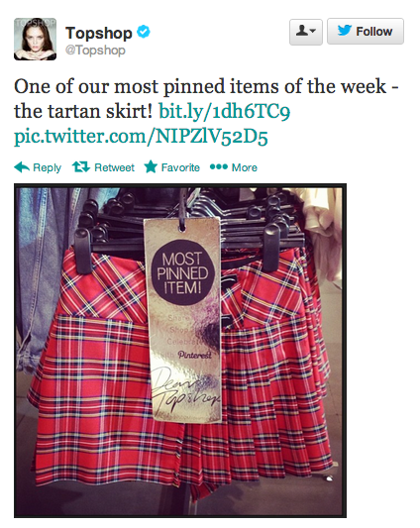This screenshot has height=528, width=420.
Task: Click the Retweet arrows icon
Action: tap(81, 167)
